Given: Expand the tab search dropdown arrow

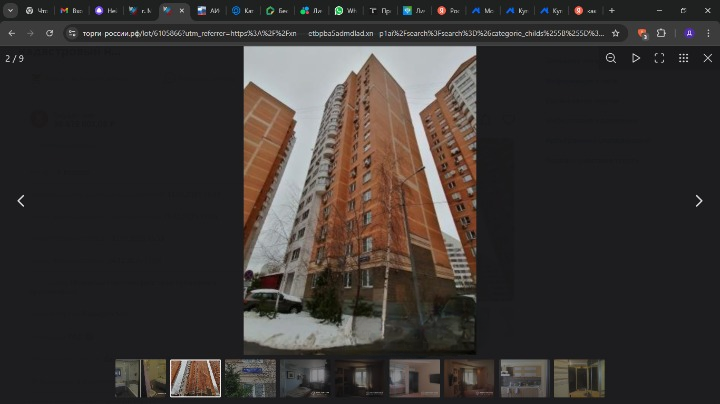Looking at the screenshot, I should (10, 10).
